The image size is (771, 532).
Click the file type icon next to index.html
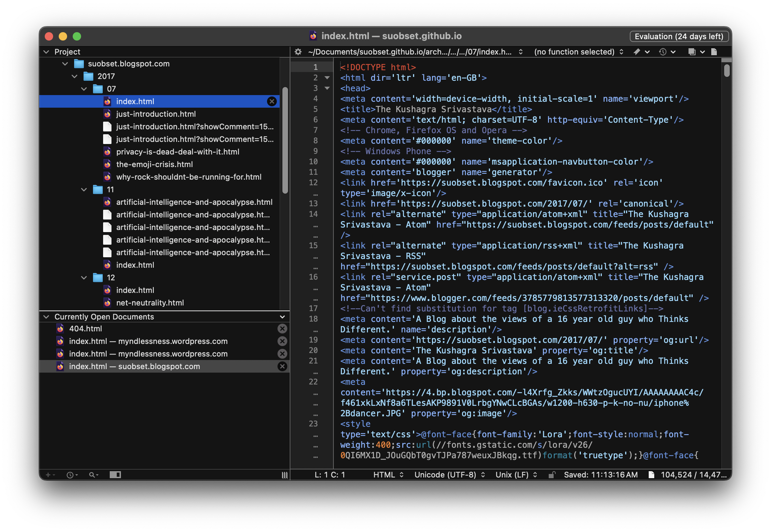[108, 101]
